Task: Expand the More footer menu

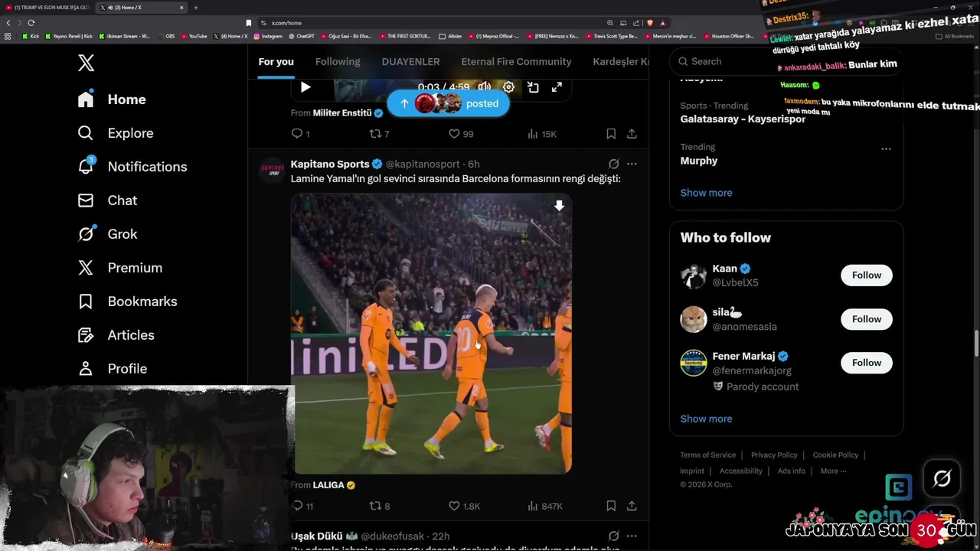Action: pos(833,471)
